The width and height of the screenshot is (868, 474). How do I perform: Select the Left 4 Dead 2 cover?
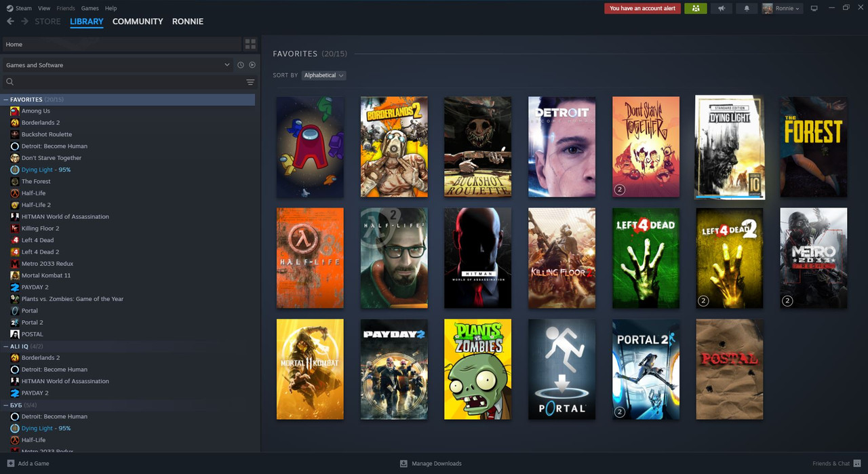730,258
